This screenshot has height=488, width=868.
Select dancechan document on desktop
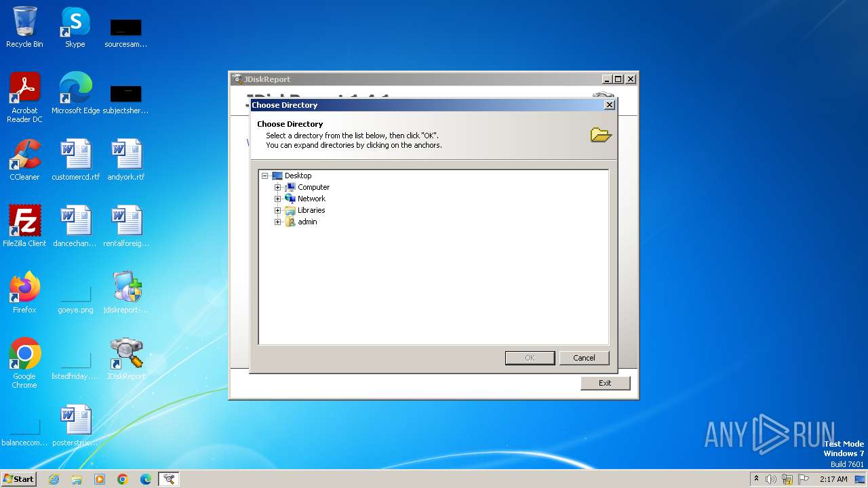point(75,226)
